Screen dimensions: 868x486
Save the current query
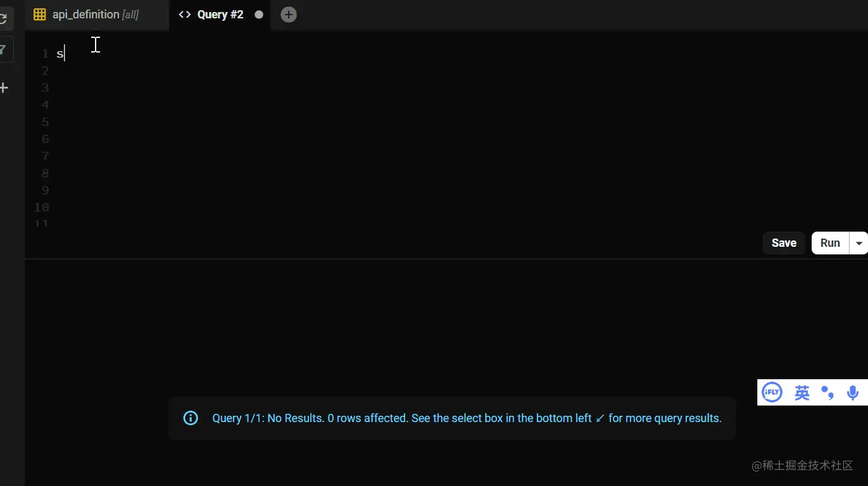click(784, 243)
